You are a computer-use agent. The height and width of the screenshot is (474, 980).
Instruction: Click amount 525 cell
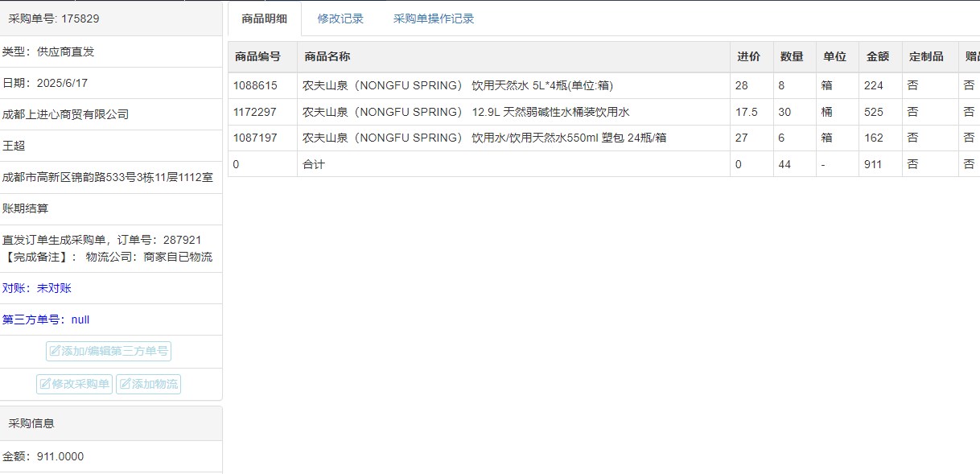(x=880, y=112)
